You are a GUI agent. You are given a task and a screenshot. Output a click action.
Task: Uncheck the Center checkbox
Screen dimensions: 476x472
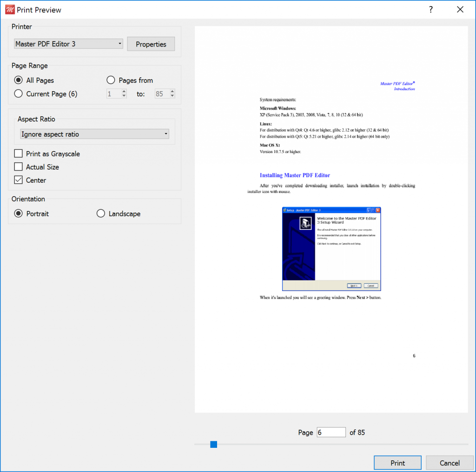tap(19, 180)
